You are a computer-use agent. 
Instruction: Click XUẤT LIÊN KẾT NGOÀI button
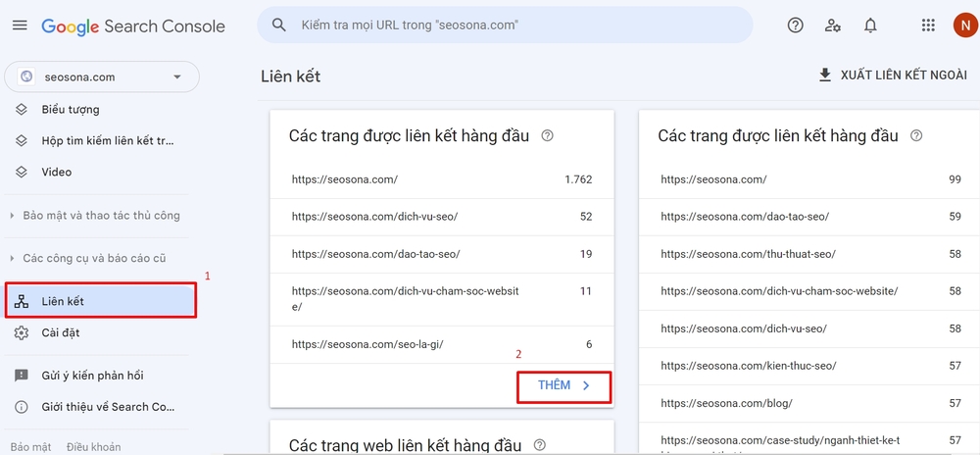click(893, 76)
